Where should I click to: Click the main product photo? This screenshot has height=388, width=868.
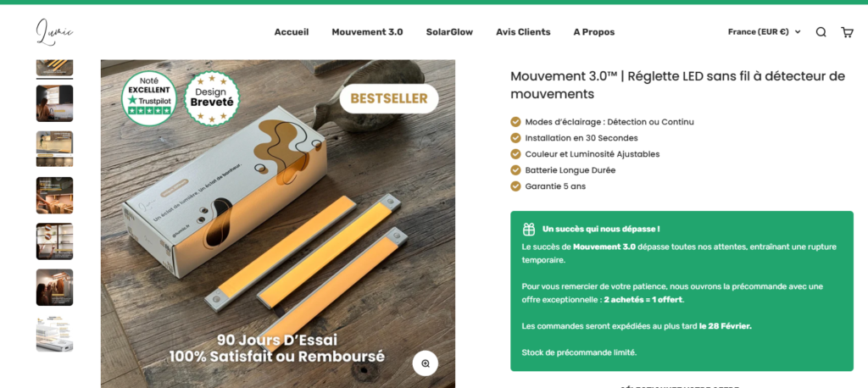(278, 224)
